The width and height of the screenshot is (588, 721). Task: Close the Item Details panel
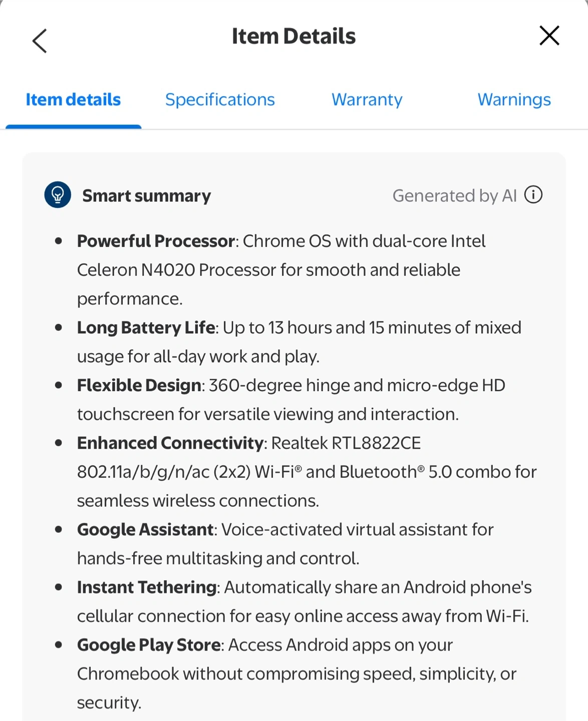(x=549, y=36)
